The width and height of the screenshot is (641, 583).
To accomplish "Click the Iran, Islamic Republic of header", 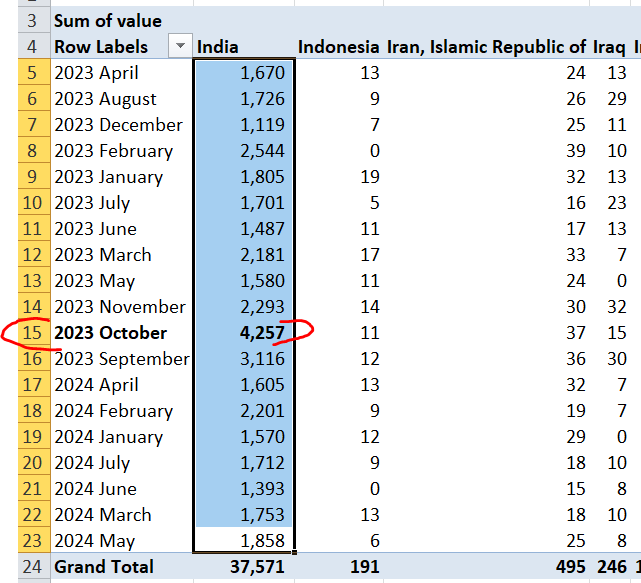I will [x=486, y=47].
